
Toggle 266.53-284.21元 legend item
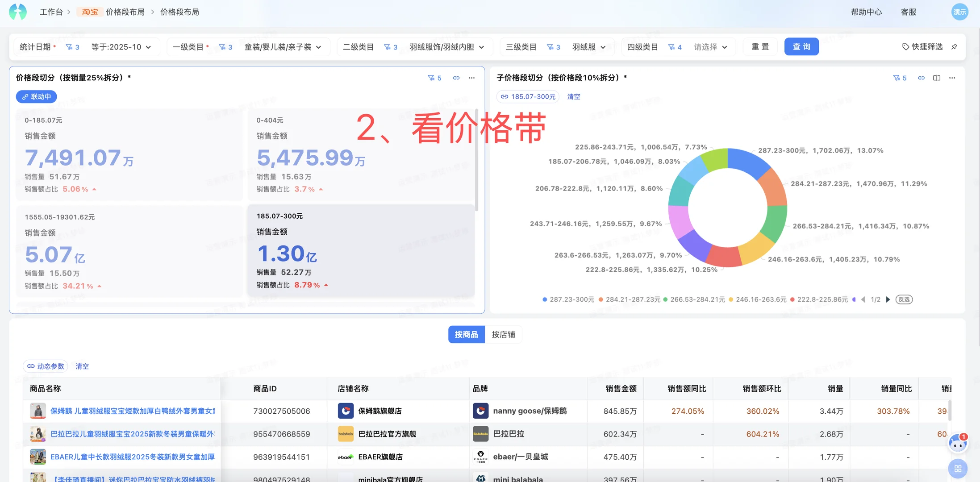(694, 299)
